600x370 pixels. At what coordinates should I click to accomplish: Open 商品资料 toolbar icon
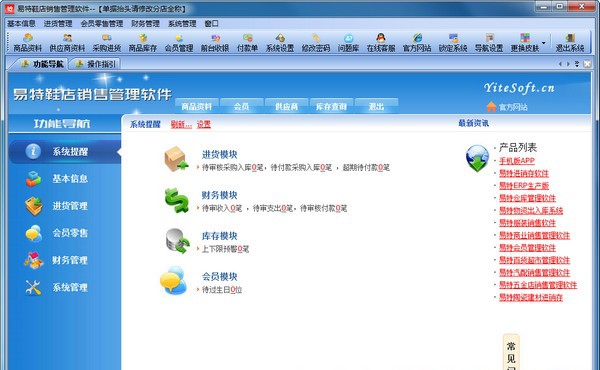[x=28, y=42]
